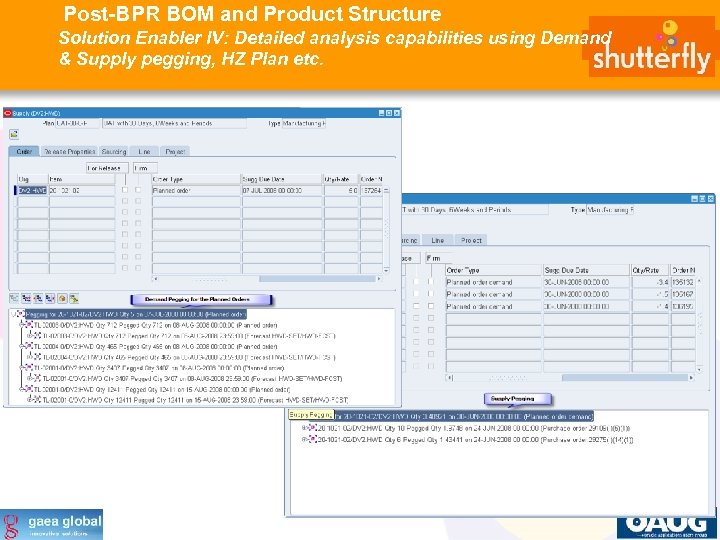Click the orange circular icon in pegging toolbar

62,298
